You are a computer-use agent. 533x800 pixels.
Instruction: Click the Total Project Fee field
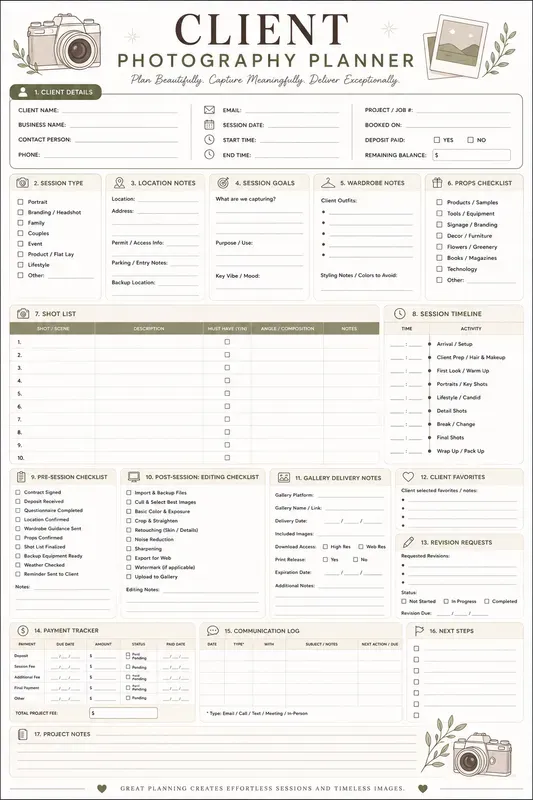pyautogui.click(x=123, y=713)
